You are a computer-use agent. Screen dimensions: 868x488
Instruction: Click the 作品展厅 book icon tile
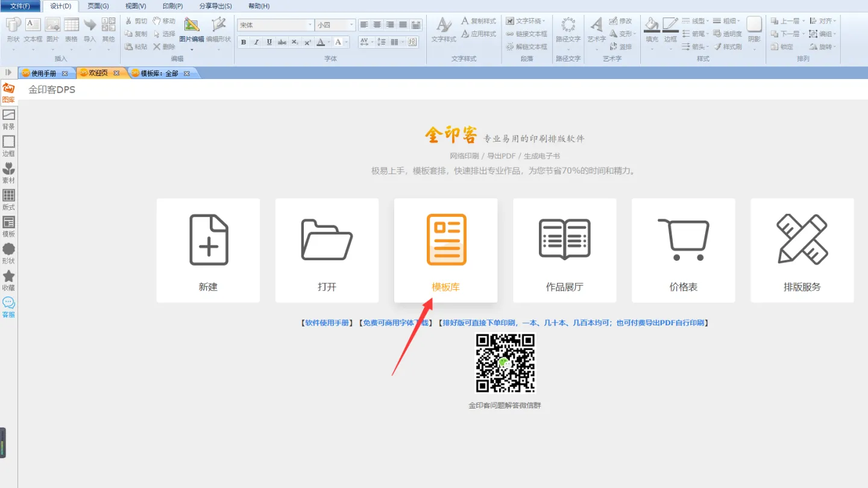[564, 250]
